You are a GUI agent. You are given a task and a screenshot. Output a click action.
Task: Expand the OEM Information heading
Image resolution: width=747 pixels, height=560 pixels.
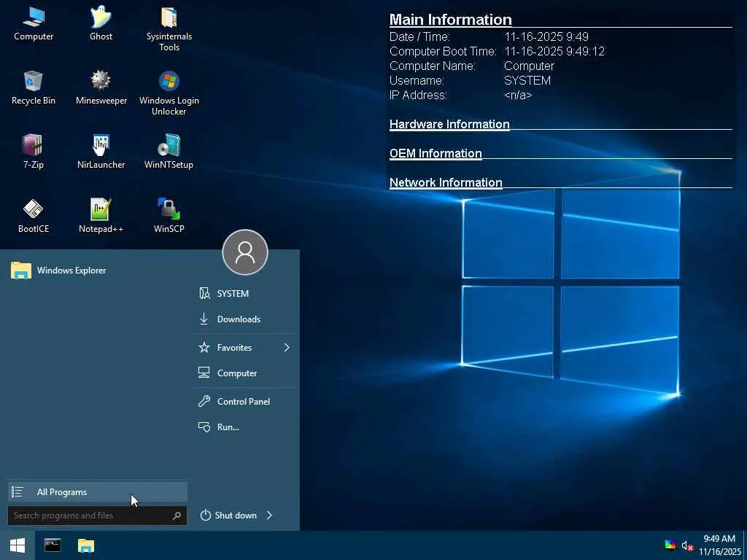click(436, 153)
